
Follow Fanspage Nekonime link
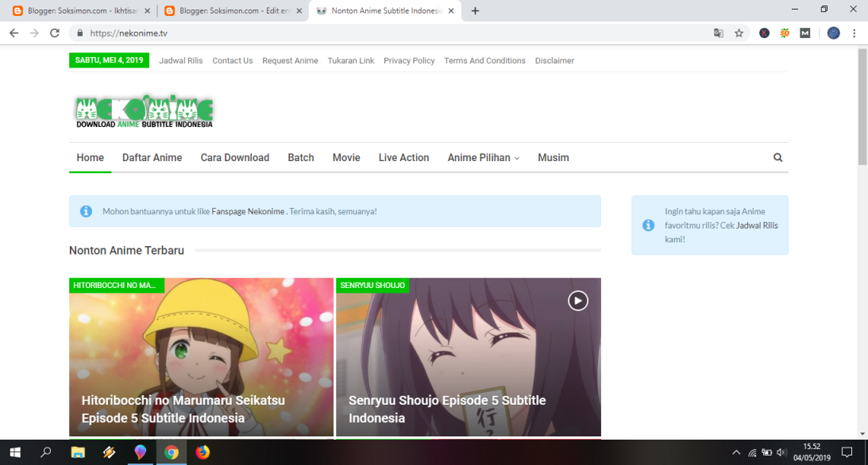coord(248,211)
